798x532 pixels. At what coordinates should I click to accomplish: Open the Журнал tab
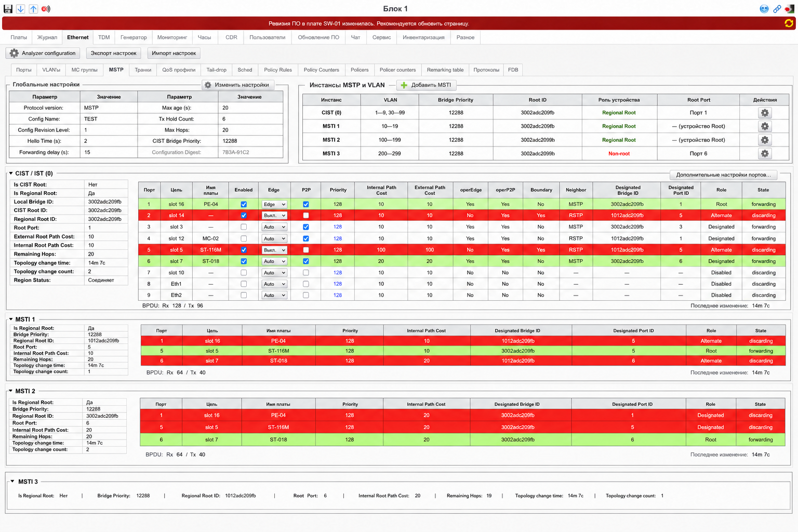pos(47,37)
